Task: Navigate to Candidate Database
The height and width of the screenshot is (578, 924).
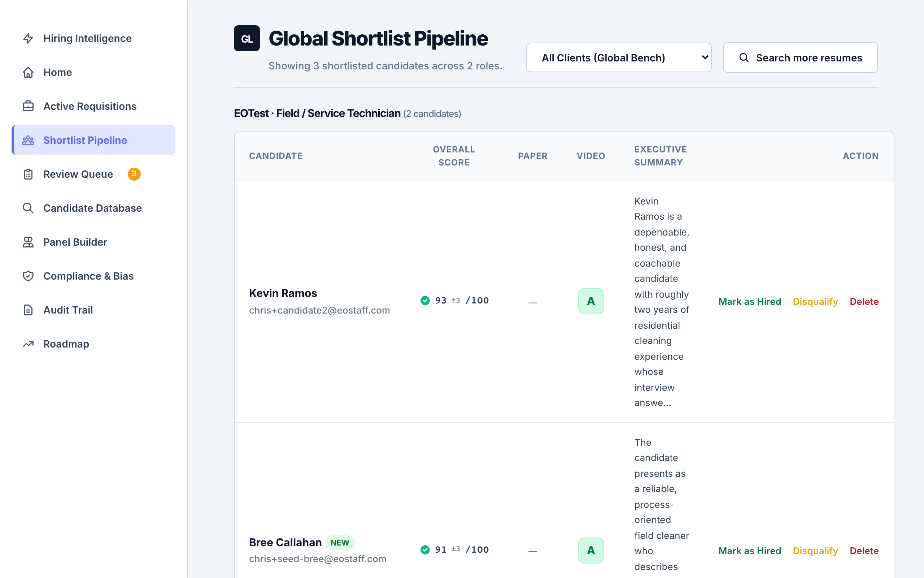Action: [x=93, y=208]
